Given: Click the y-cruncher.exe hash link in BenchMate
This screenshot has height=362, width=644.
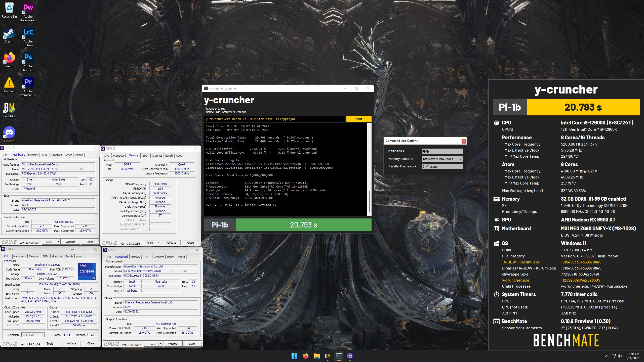Looking at the screenshot, I should click(x=580, y=280).
